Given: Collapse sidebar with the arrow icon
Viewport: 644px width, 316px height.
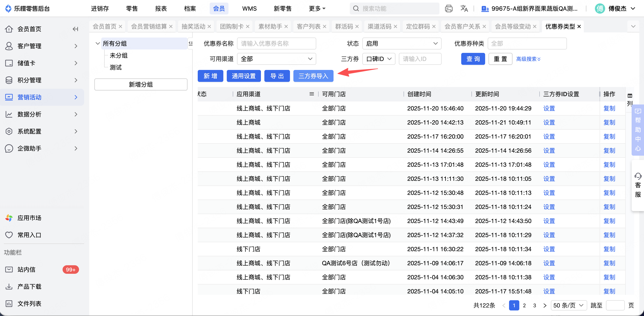Looking at the screenshot, I should [75, 29].
